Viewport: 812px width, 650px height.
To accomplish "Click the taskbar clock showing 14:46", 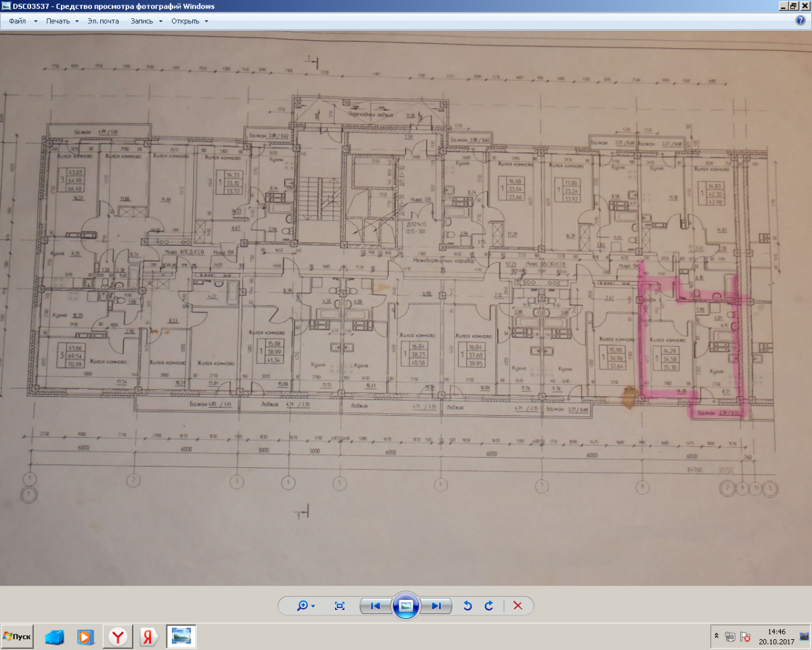I will [x=776, y=637].
